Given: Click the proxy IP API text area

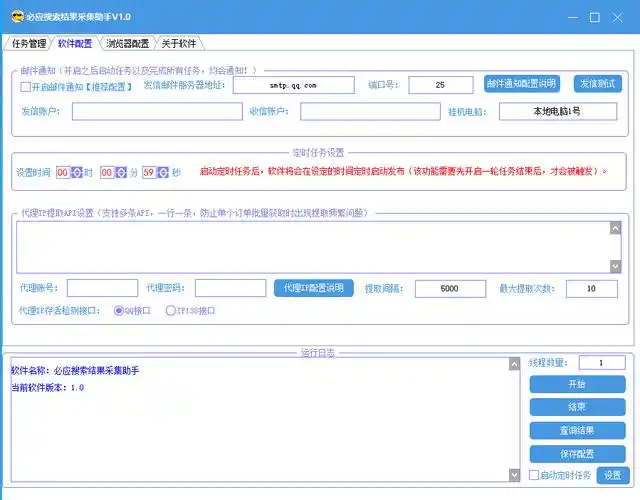Looking at the screenshot, I should [313, 247].
